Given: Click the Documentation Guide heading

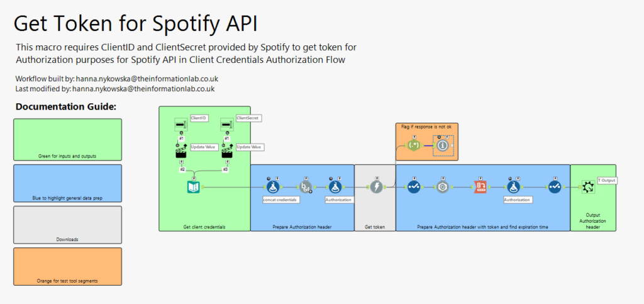Looking at the screenshot, I should pos(65,107).
